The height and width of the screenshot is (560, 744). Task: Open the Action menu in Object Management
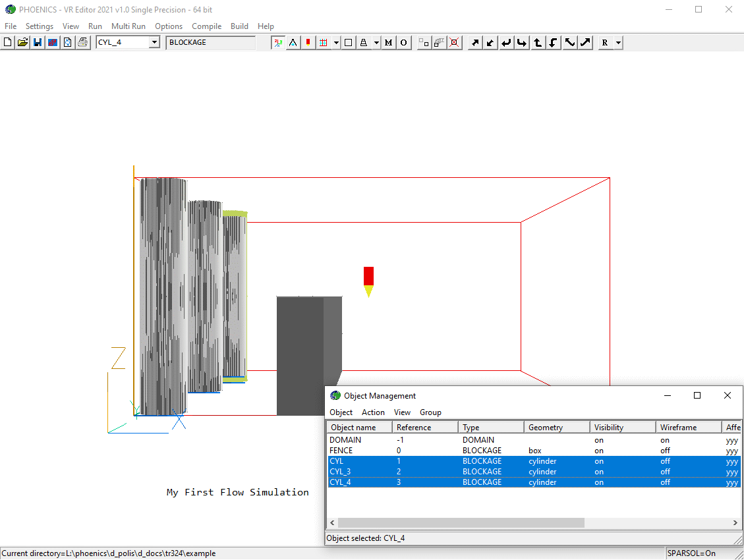(x=373, y=412)
